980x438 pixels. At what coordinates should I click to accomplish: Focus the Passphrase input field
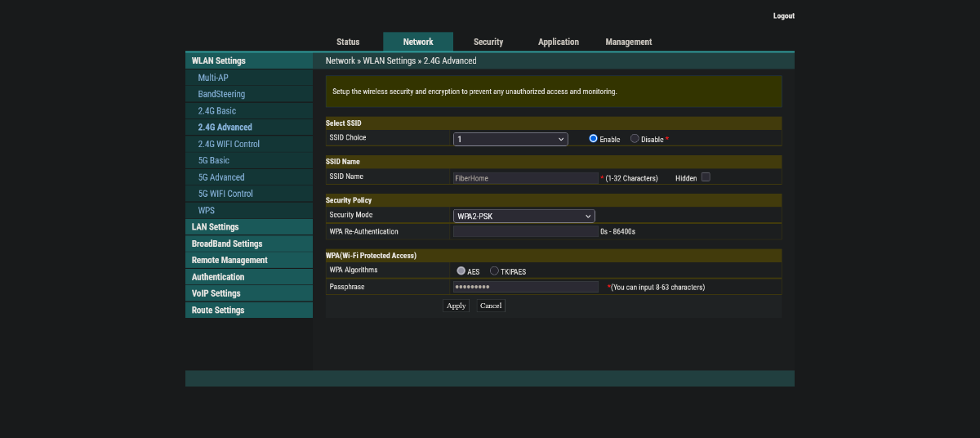click(526, 287)
